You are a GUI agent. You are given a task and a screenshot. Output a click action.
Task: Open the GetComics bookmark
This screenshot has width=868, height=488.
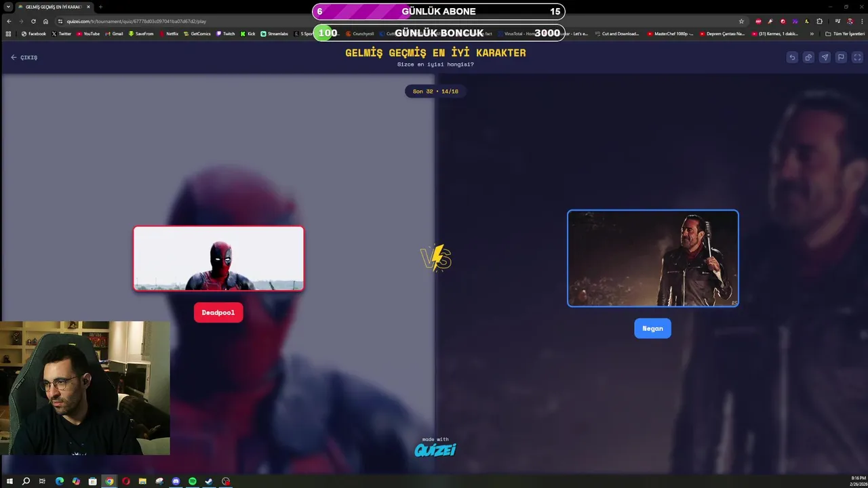tap(197, 33)
